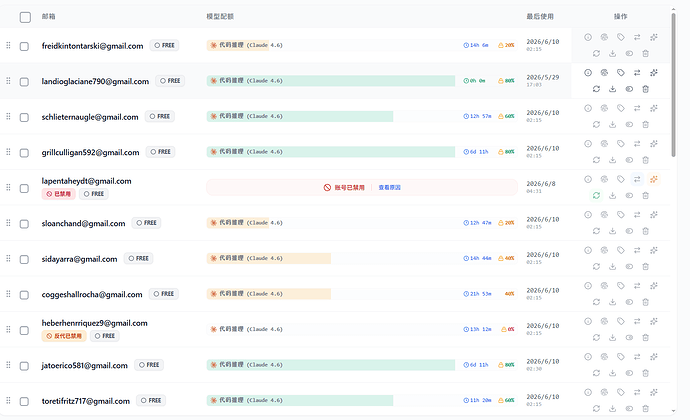Viewport: 690px width, 420px height.
Task: Click the FREE badge next to freidkintontarski@gmail.com
Action: click(164, 45)
